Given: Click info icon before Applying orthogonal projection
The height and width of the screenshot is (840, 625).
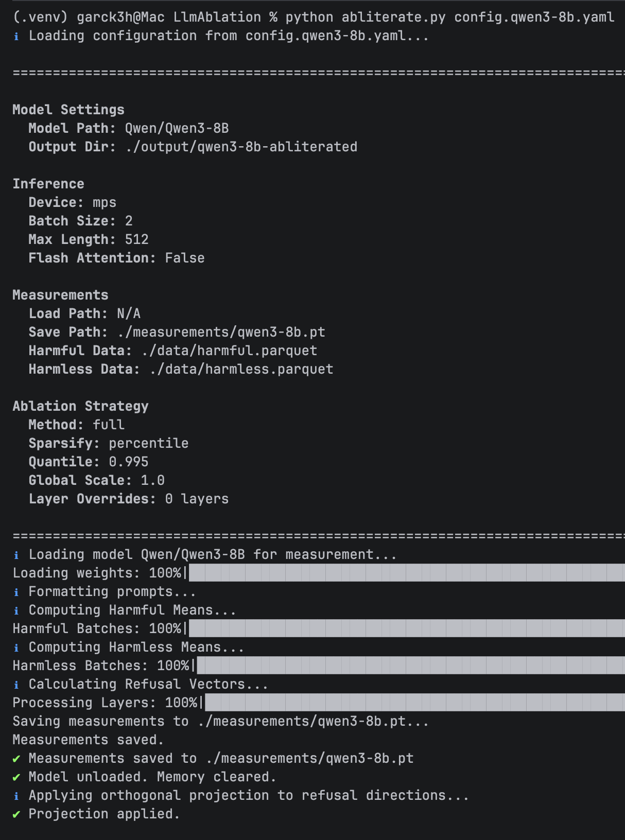Looking at the screenshot, I should pos(16,796).
